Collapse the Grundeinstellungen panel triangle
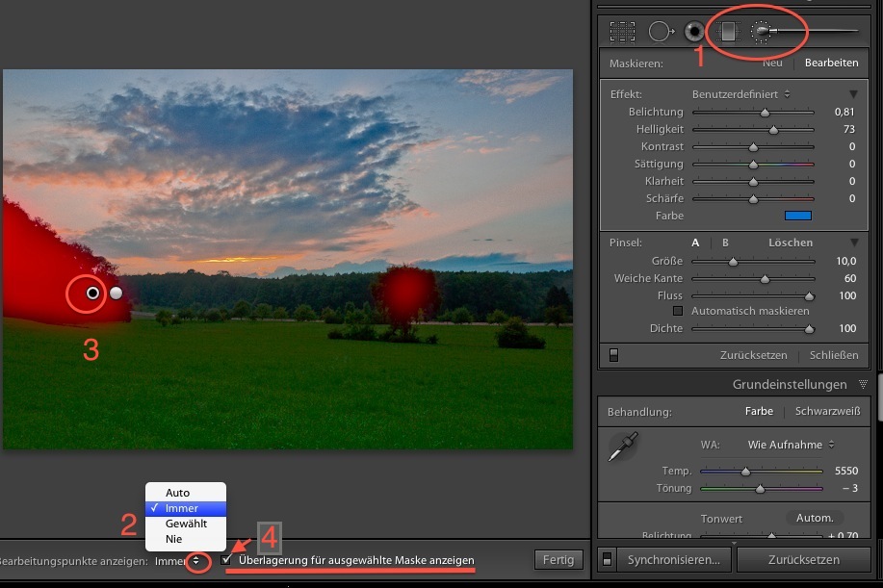 (863, 385)
